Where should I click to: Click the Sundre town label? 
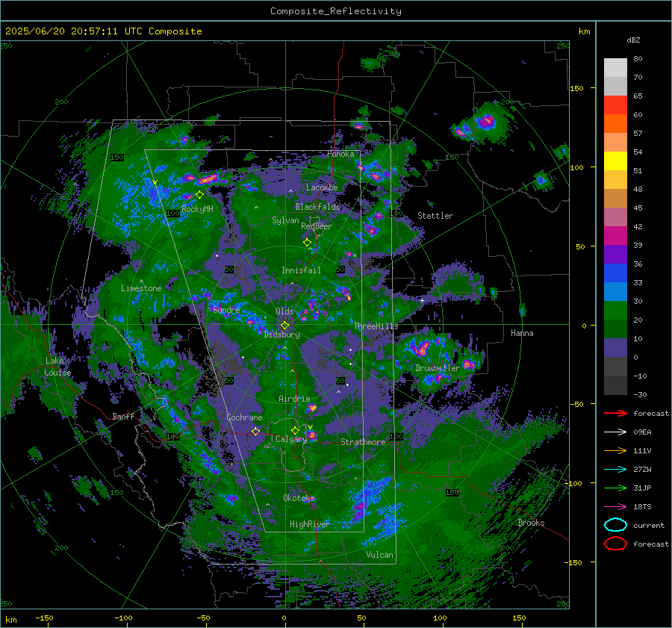226,310
